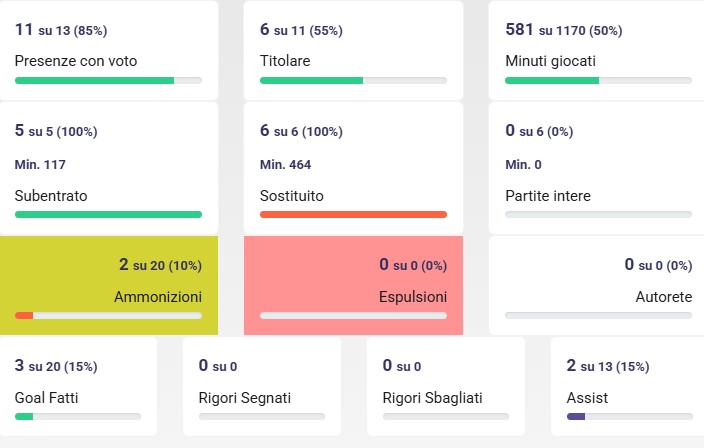Click the Subentrato green progress bar
Viewport: 704px width, 448px height.
pyautogui.click(x=108, y=214)
